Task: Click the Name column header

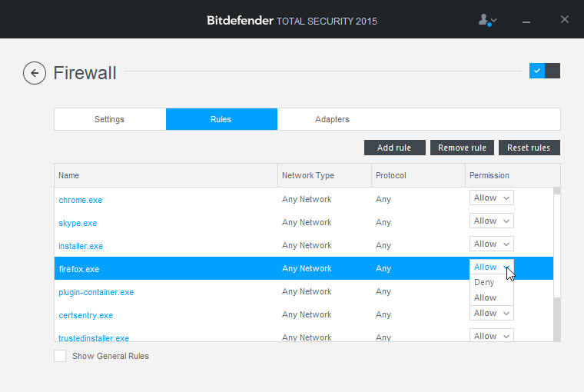Action: (x=166, y=175)
